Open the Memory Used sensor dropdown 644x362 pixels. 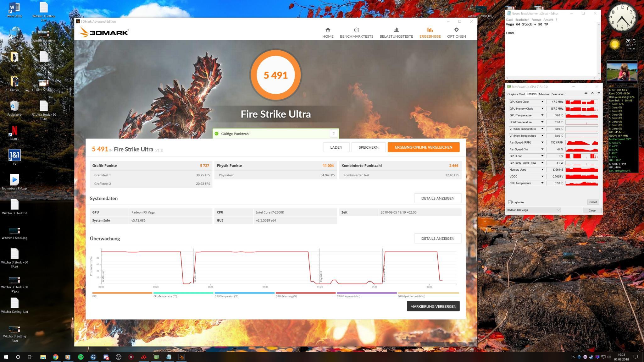[542, 170]
